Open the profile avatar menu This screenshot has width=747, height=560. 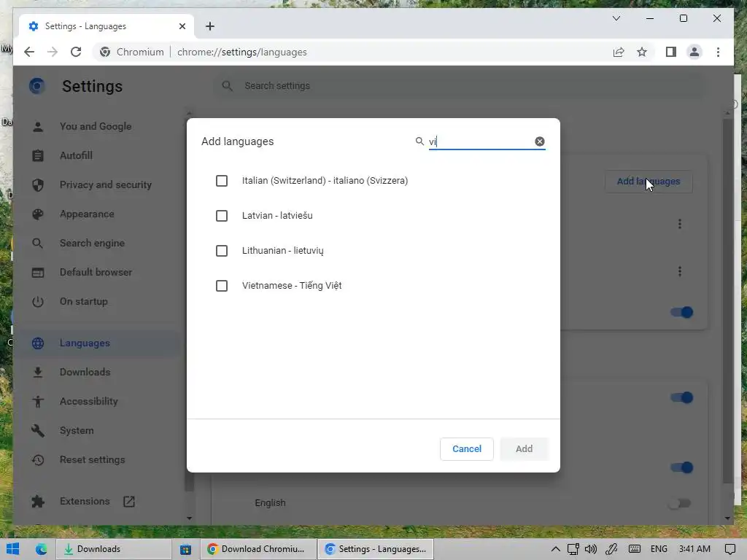click(694, 52)
